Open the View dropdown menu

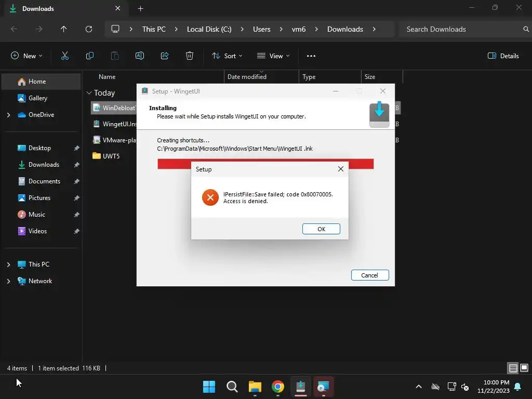(x=273, y=56)
